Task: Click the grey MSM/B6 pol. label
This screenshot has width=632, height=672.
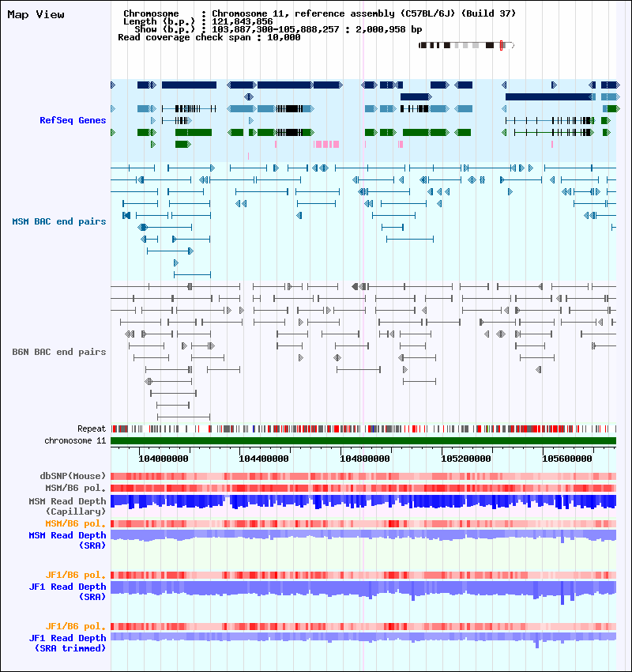Action: click(x=75, y=488)
